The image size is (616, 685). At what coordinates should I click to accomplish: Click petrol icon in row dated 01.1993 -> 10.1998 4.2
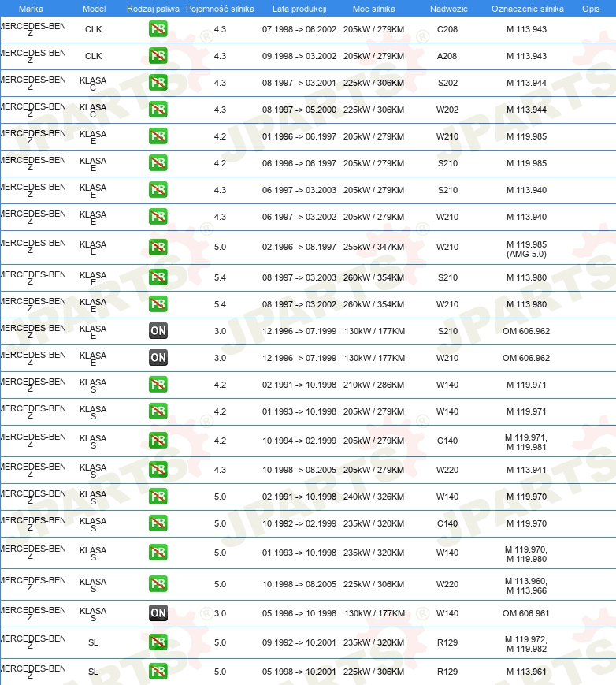point(158,411)
